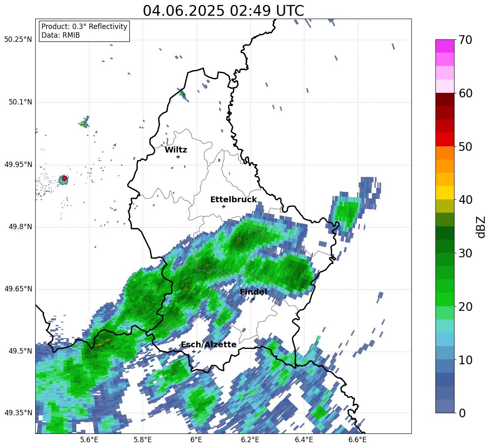Click the colorbar value 70
The height and width of the screenshot is (448, 491).
pos(465,40)
